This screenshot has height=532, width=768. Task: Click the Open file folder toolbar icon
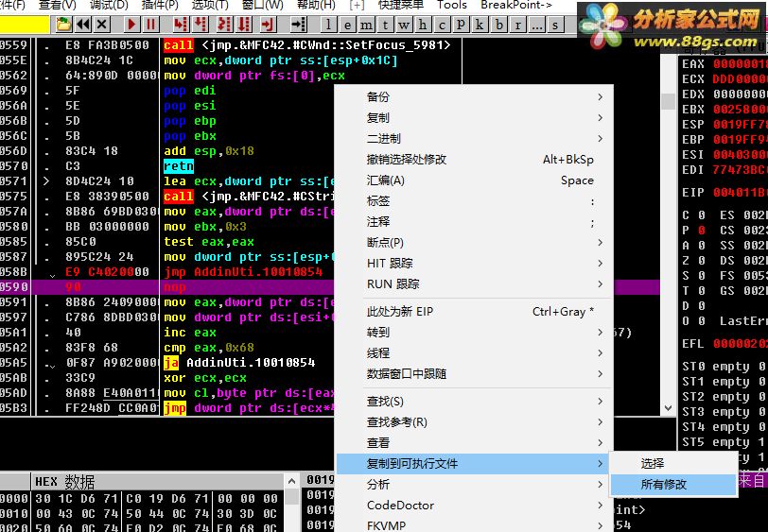63,24
